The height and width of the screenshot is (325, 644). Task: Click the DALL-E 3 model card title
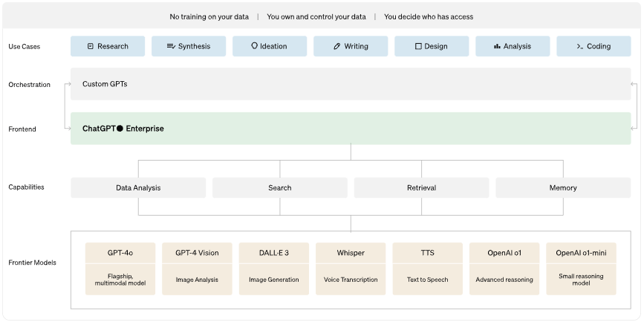(x=274, y=253)
